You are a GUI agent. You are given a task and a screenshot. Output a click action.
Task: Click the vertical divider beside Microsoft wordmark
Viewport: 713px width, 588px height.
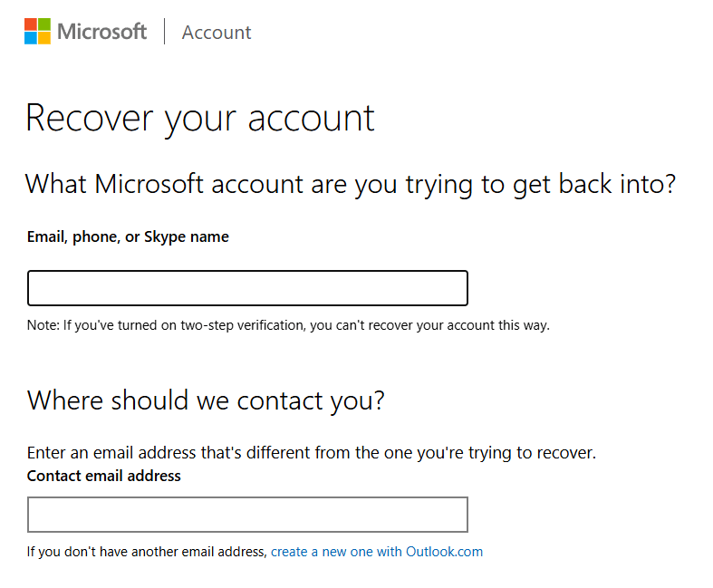click(x=164, y=32)
